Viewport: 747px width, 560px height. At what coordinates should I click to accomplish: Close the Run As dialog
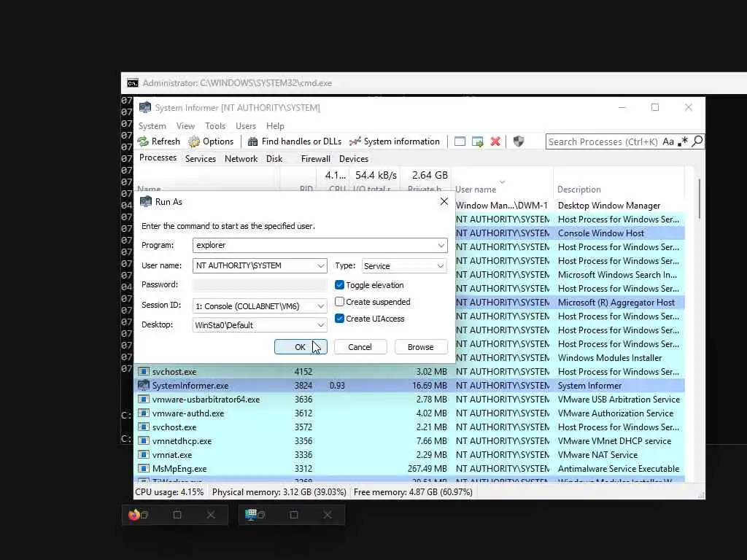coord(444,201)
